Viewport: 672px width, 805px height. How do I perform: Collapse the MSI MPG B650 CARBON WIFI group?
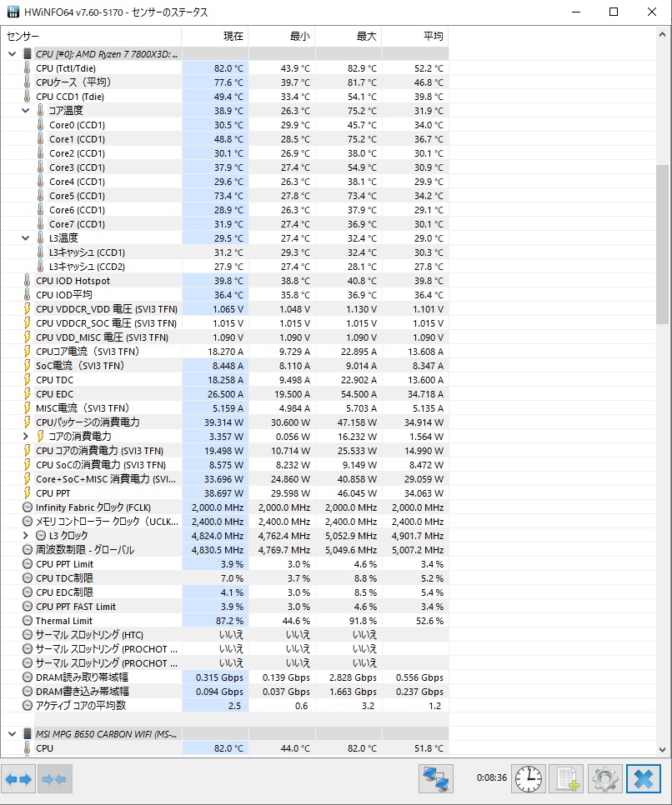pos(13,734)
